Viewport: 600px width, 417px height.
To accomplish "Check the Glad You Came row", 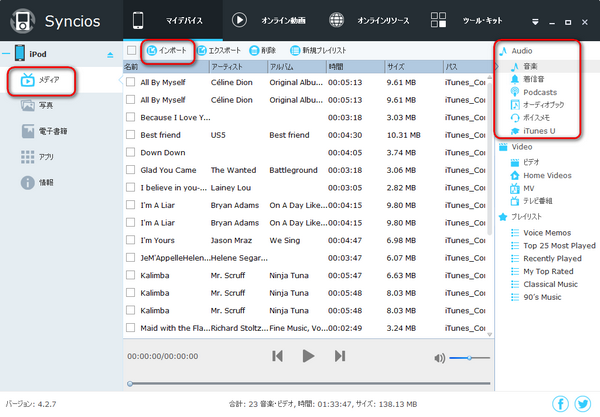I will coord(130,169).
